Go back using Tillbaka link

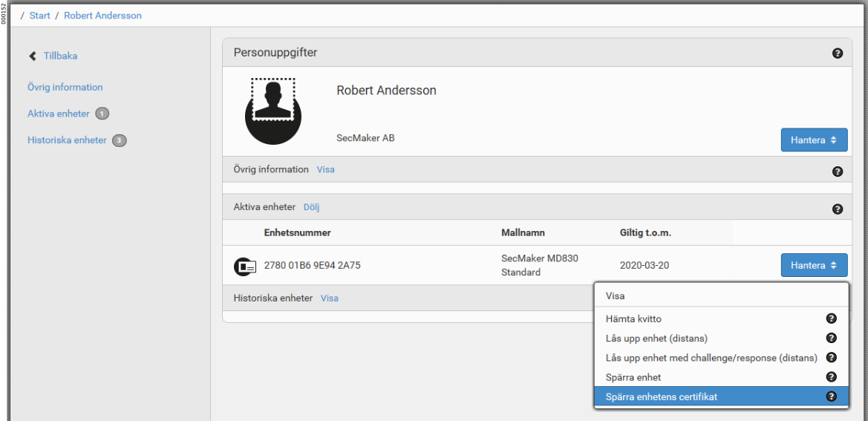[x=59, y=56]
